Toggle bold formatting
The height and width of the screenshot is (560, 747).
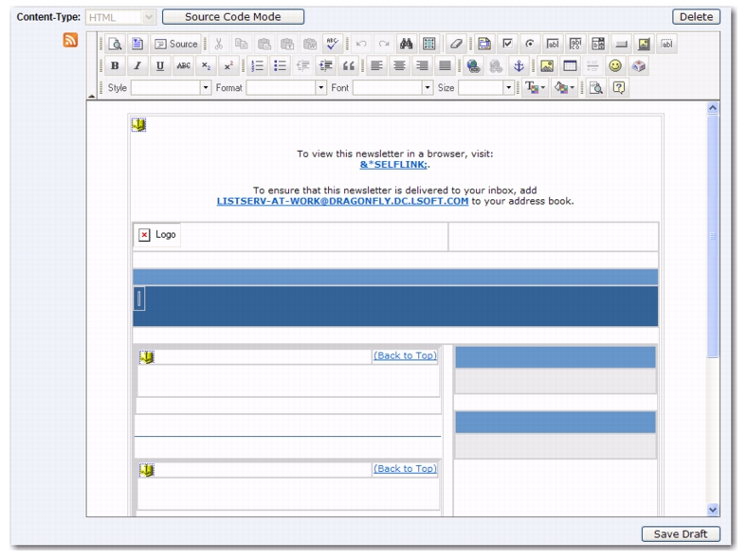pos(116,67)
